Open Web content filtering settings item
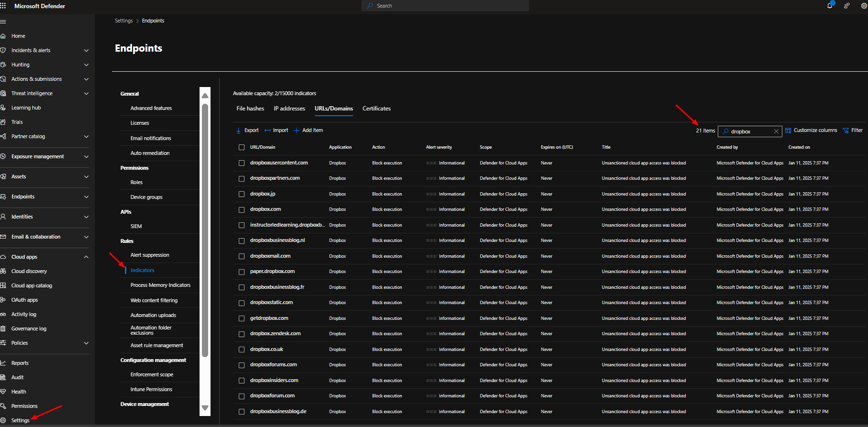 (x=154, y=300)
